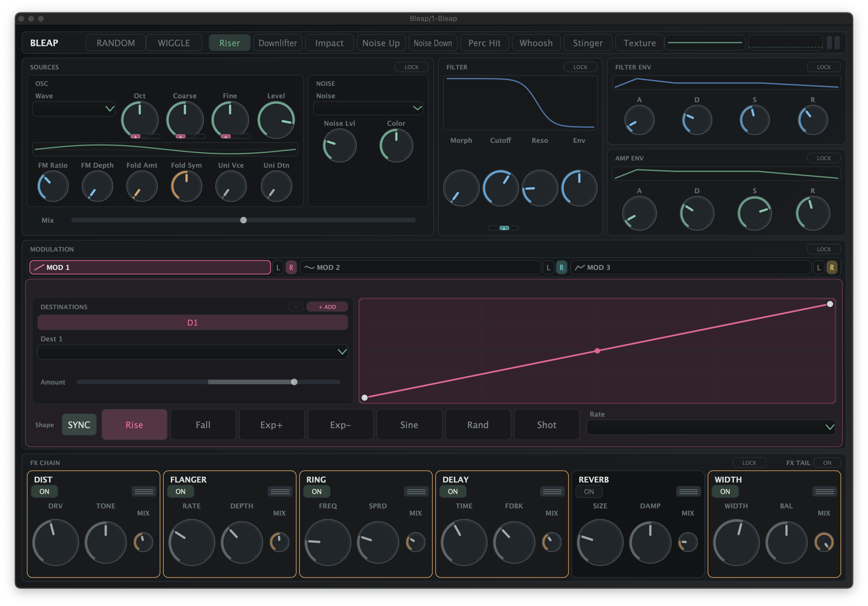Click the WIDTH module drag handle icon
The height and width of the screenshot is (606, 868).
[824, 491]
